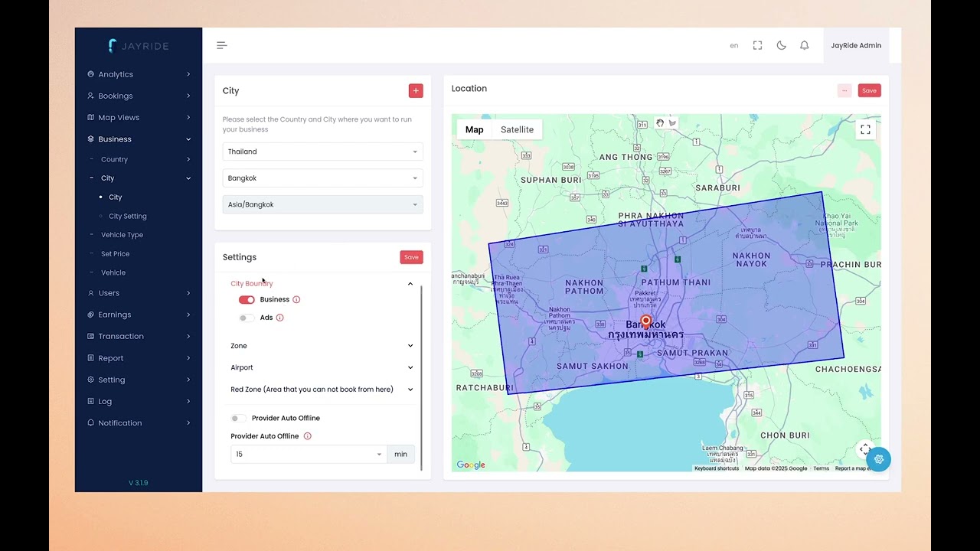Expand the Red Zone section
980x551 pixels.
(x=322, y=390)
